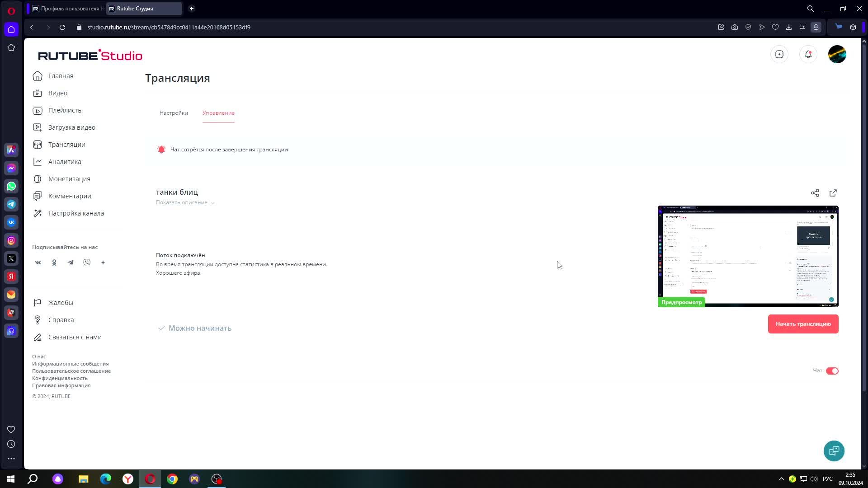
Task: Open Instagram in Opera sidebar
Action: tap(11, 240)
